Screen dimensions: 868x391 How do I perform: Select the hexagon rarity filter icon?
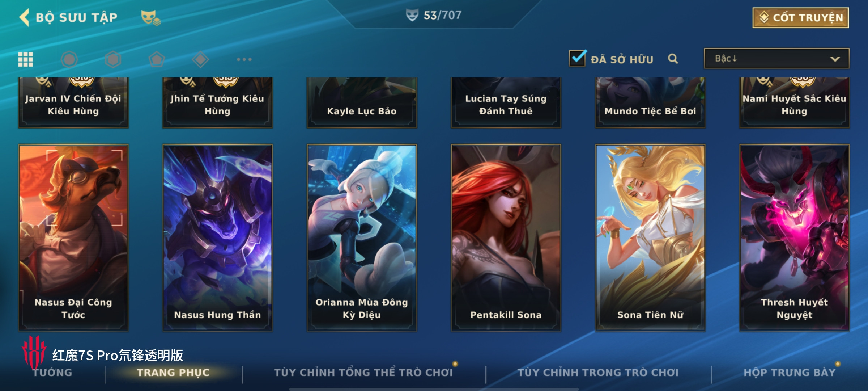click(113, 59)
